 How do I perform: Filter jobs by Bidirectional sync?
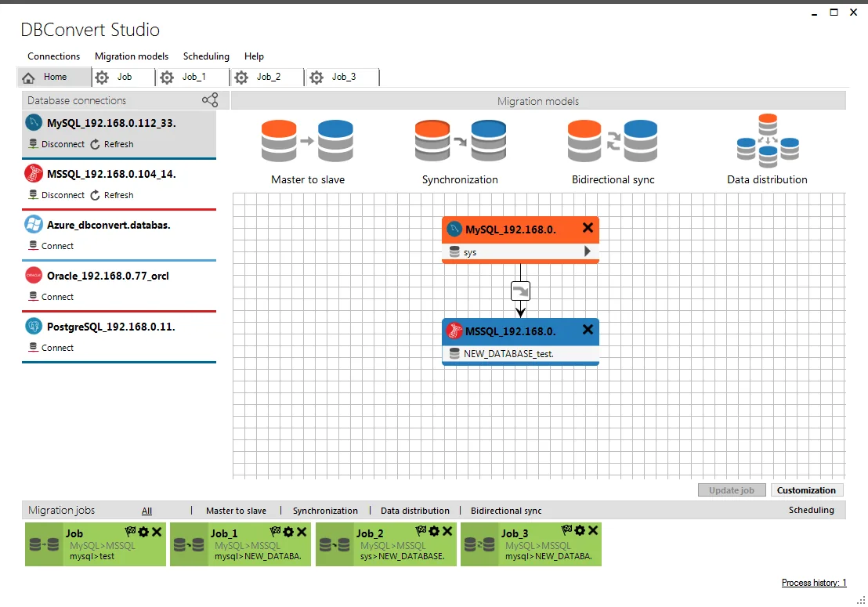(x=506, y=511)
